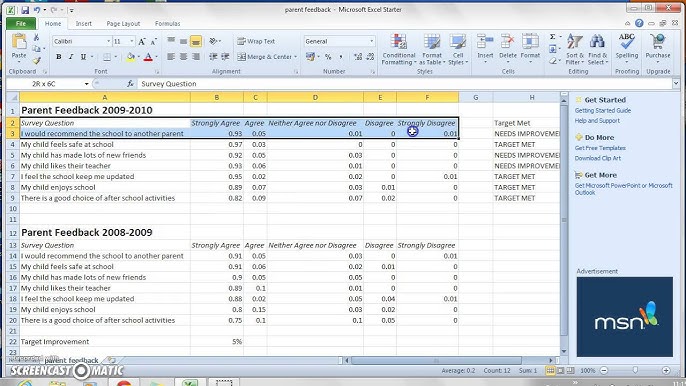
Task: Toggle Bold formatting
Action: click(x=59, y=56)
